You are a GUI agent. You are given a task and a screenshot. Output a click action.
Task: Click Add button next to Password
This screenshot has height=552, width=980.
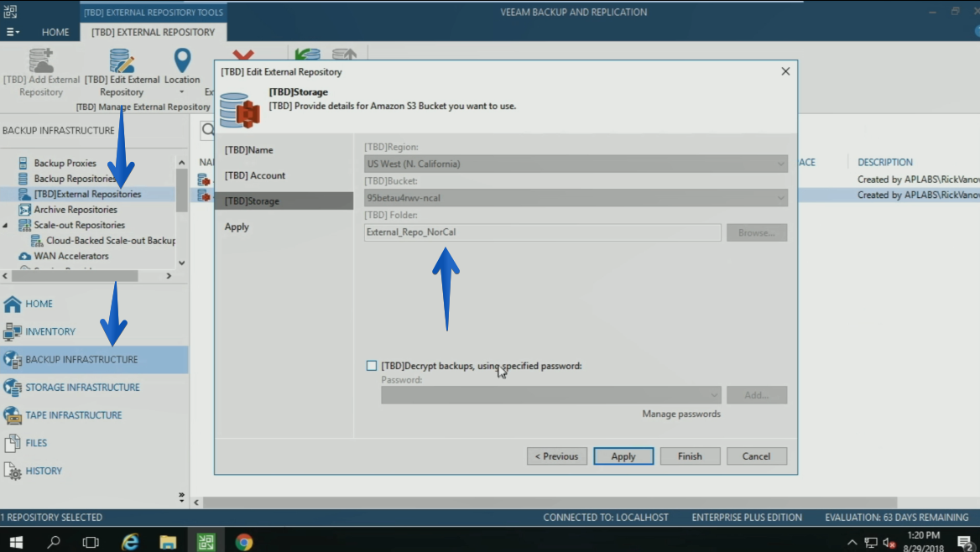tap(756, 395)
